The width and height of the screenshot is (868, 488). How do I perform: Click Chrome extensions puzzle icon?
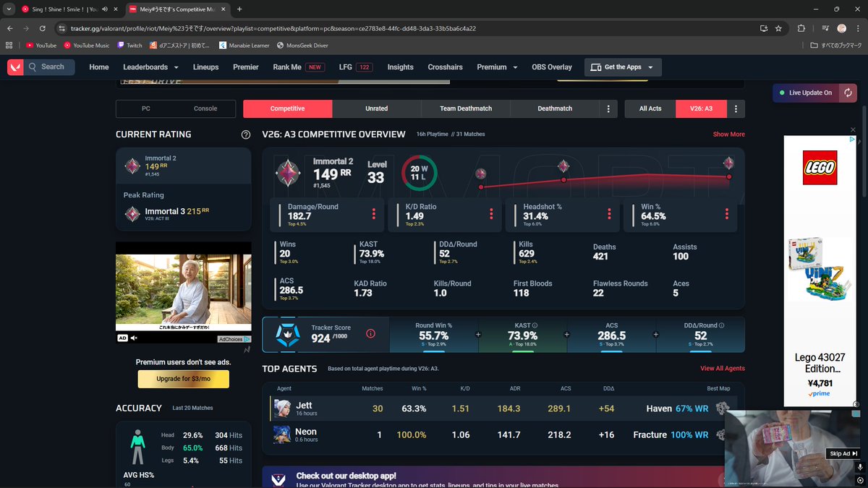pyautogui.click(x=801, y=28)
